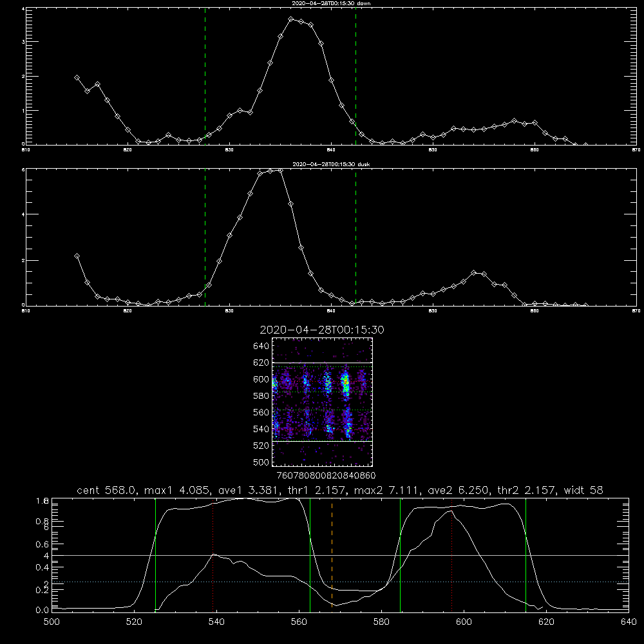Click heatmap y-axis label '600'

(x=261, y=379)
